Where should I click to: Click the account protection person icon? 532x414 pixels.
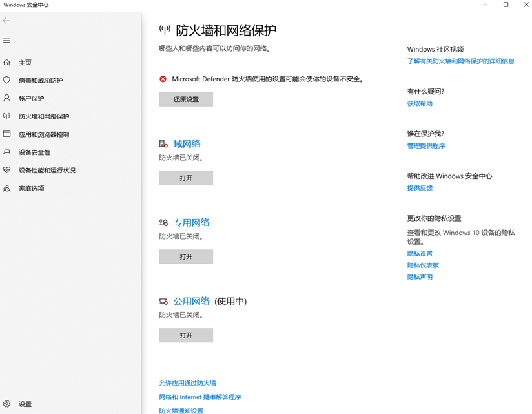[x=7, y=98]
